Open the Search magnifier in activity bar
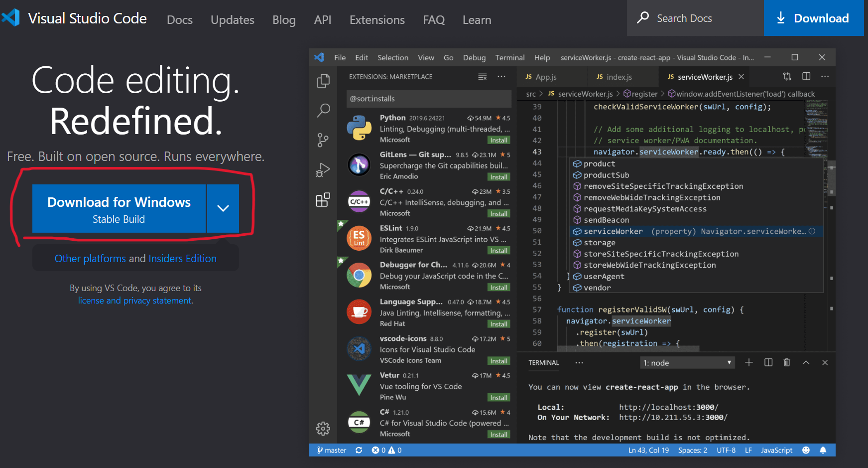868x468 pixels. click(x=323, y=110)
